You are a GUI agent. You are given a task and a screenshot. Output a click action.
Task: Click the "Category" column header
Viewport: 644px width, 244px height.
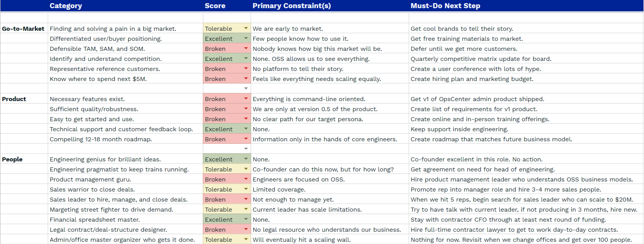point(66,6)
